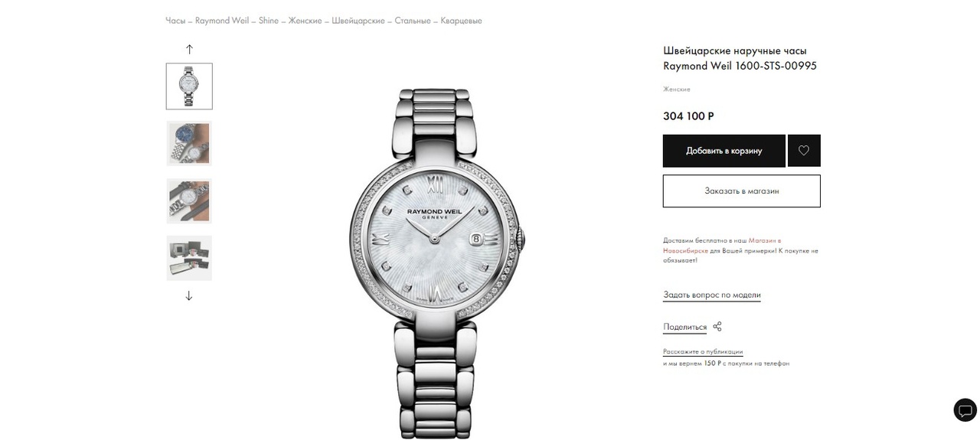This screenshot has width=980, height=440.
Task: Open the "Задать вопрос по модели" link
Action: coord(712,295)
